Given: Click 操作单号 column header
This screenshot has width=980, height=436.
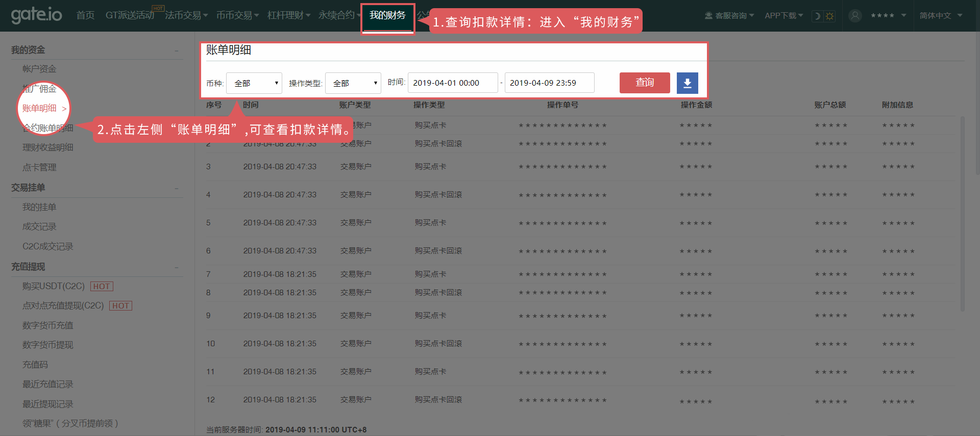Looking at the screenshot, I should pos(562,105).
